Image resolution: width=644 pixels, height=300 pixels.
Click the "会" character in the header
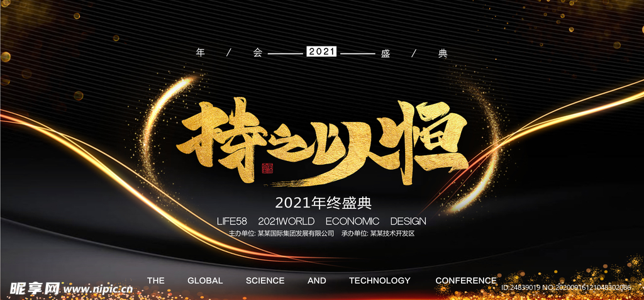pos(257,53)
